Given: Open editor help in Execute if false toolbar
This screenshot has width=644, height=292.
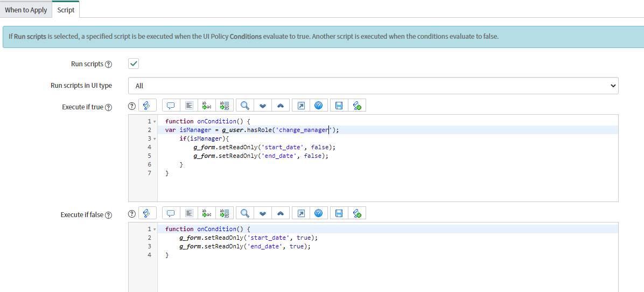Looking at the screenshot, I should pos(318,213).
